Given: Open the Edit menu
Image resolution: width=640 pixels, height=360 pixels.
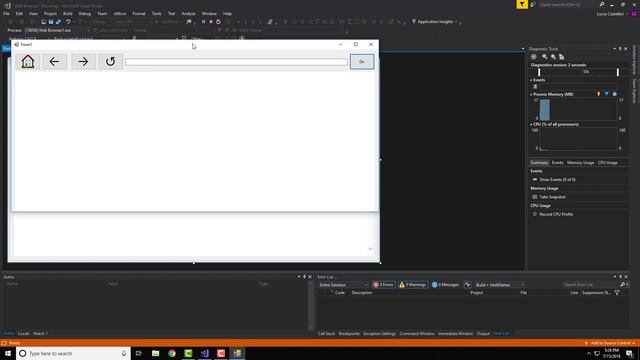Looking at the screenshot, I should [x=19, y=13].
